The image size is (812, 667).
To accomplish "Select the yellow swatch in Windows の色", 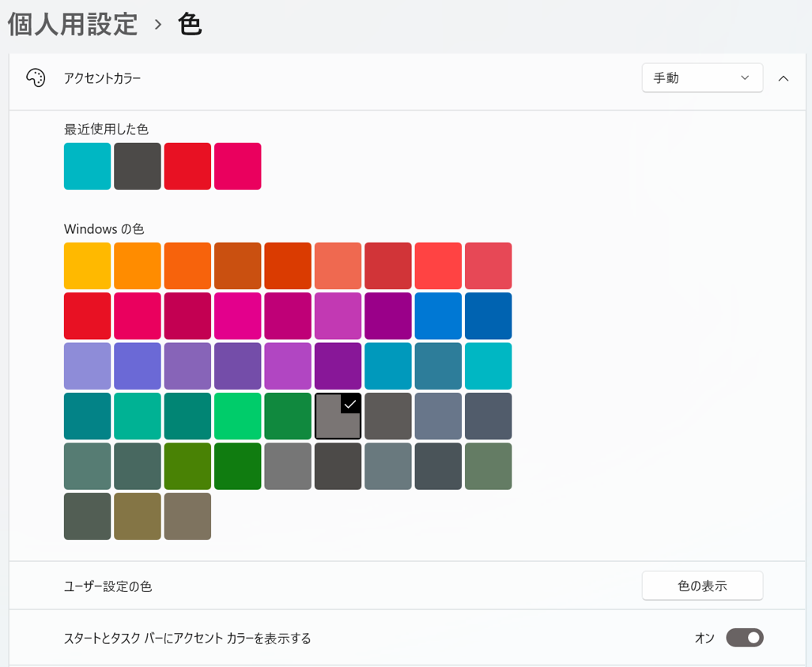I will 87,265.
